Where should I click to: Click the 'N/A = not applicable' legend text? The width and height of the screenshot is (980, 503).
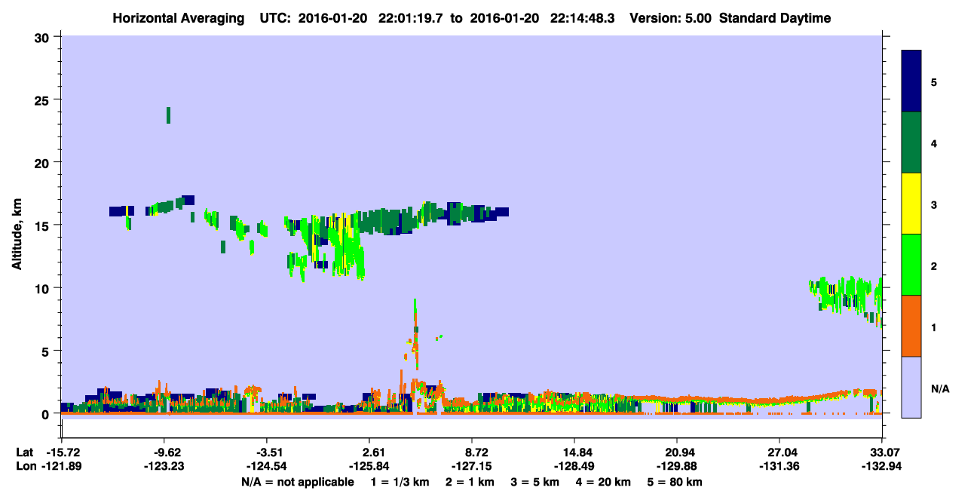tap(297, 482)
